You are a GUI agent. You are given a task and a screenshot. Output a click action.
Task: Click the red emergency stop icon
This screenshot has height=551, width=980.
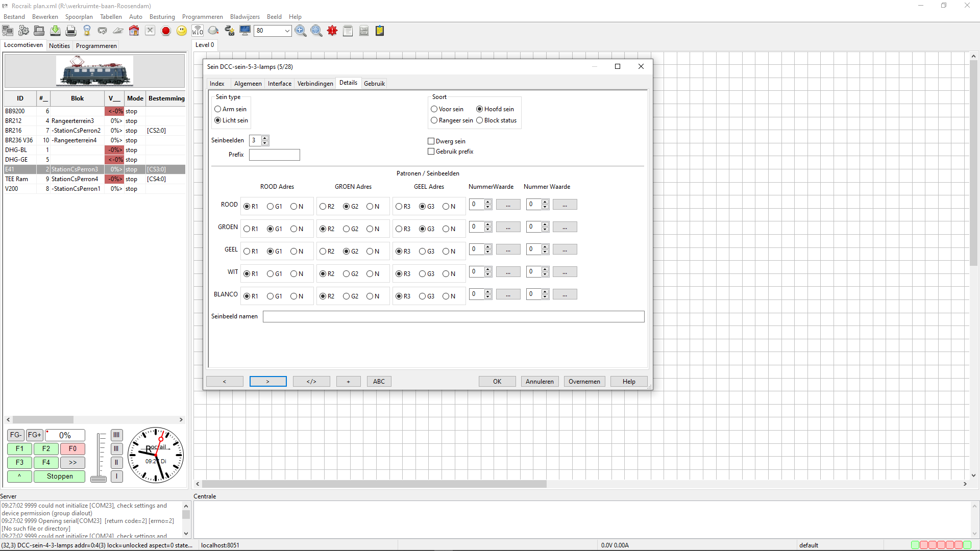166,31
